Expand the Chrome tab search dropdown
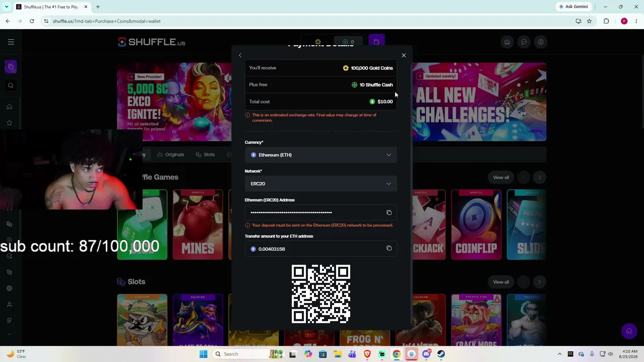This screenshot has width=644, height=362. pos(7,7)
